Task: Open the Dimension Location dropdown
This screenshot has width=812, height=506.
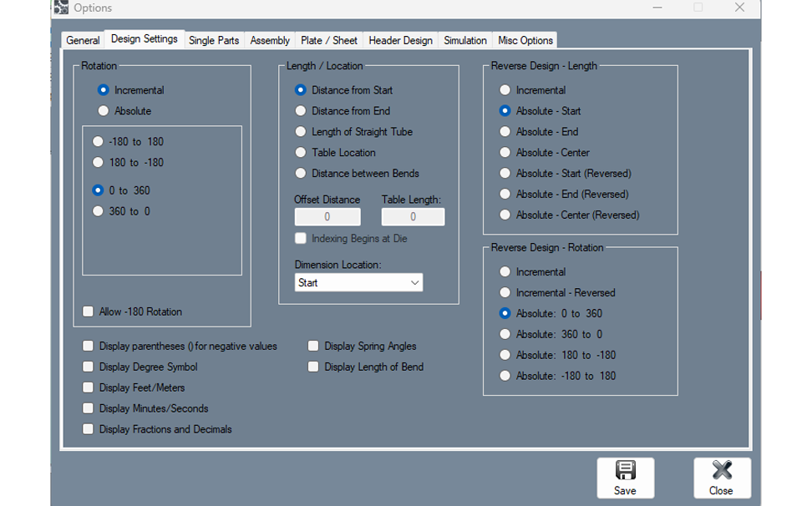Action: tap(358, 282)
